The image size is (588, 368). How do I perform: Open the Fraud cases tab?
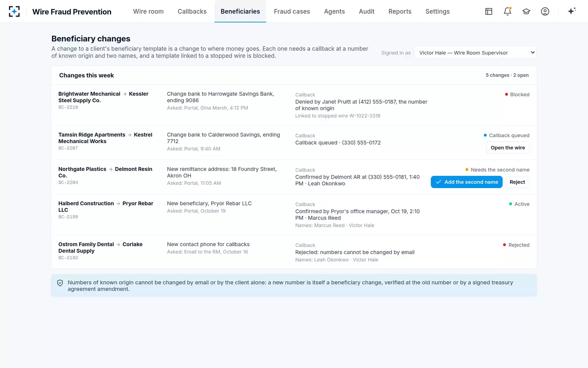[x=292, y=11]
